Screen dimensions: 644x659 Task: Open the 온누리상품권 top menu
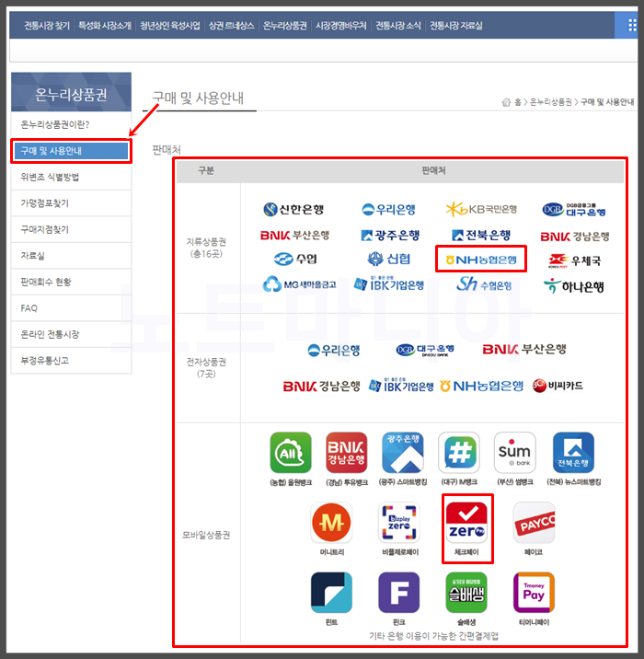point(285,26)
